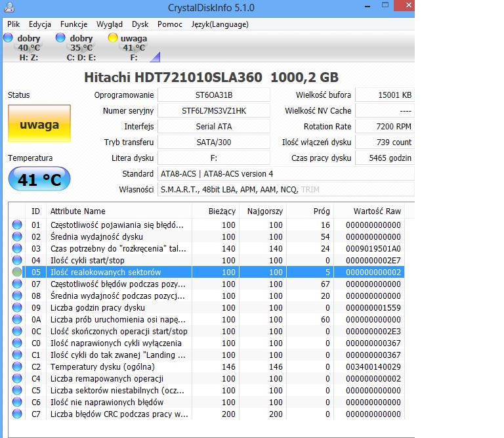Click status orb of attribute 02 row
The width and height of the screenshot is (504, 438).
(x=17, y=236)
